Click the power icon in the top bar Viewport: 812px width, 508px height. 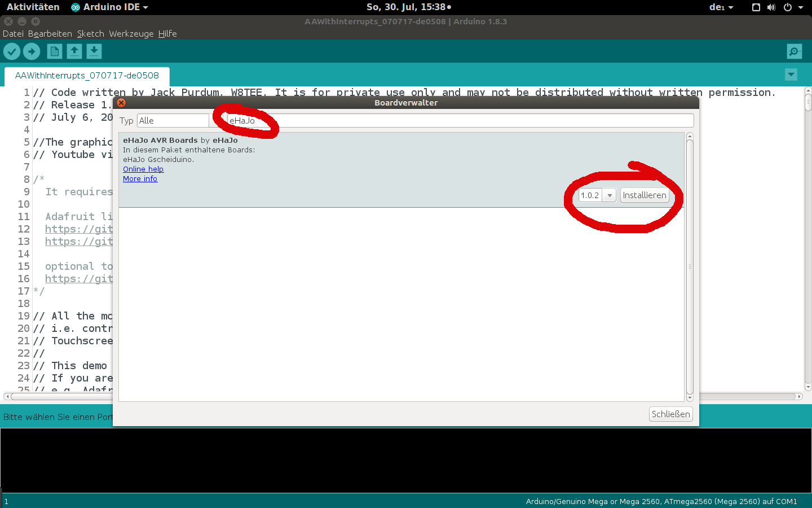pos(788,7)
